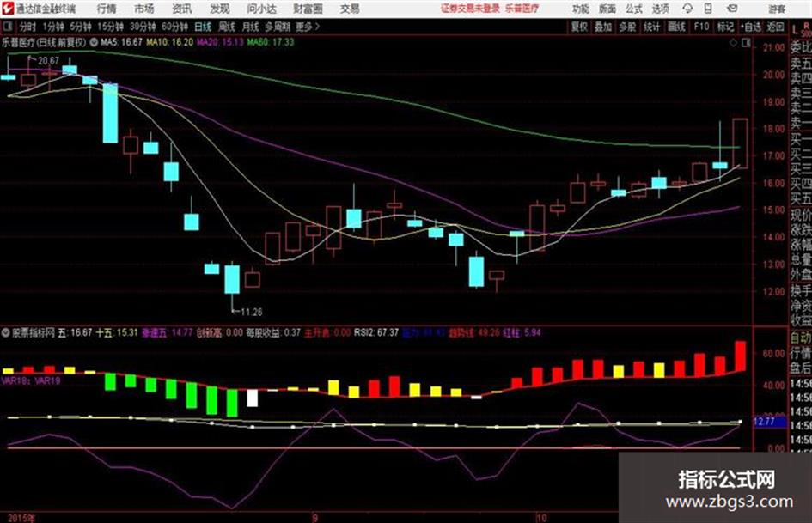Screen dimensions: 812x523
Task: Open F10 company info button
Action: 701,27
